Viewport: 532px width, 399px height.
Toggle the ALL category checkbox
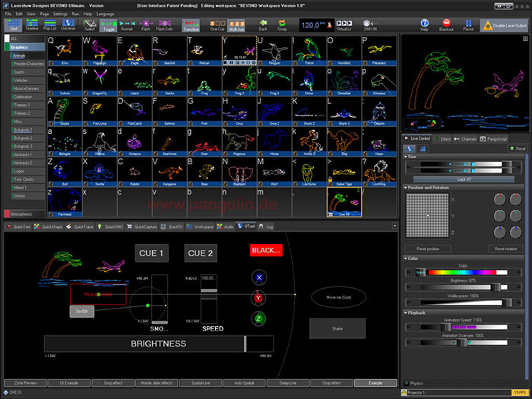[x=7, y=38]
